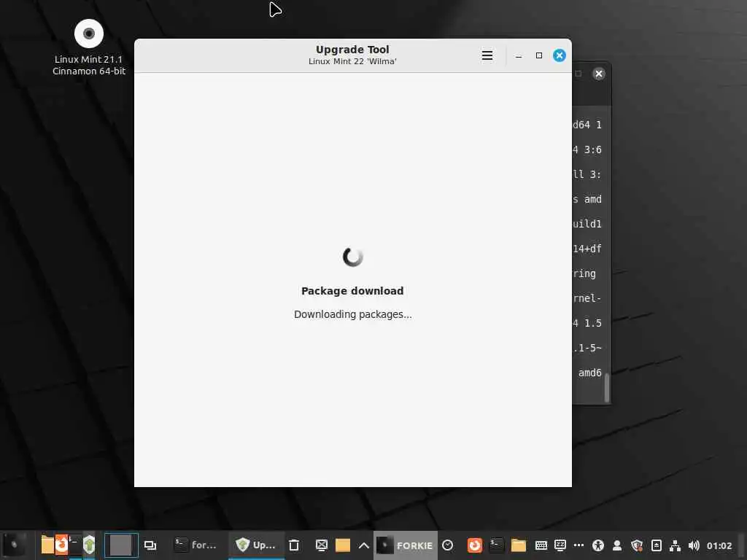Click the terminal window's scrollbar handle
Screen dimensions: 747x560
pos(606,388)
